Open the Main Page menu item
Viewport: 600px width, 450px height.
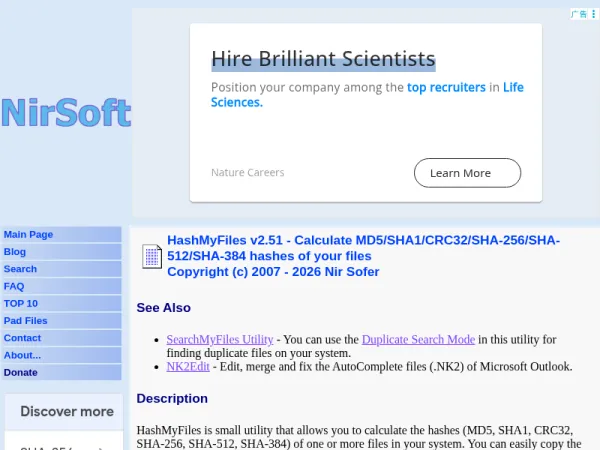click(x=61, y=235)
